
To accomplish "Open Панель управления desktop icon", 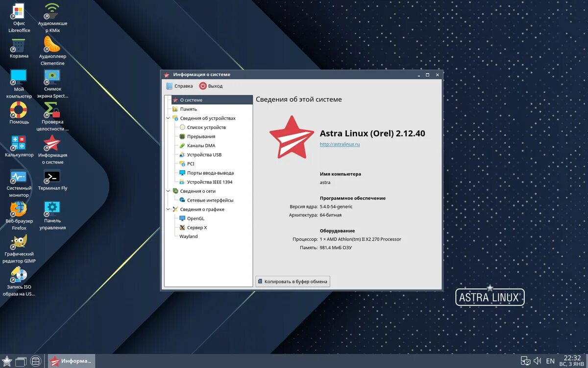I will [x=52, y=216].
